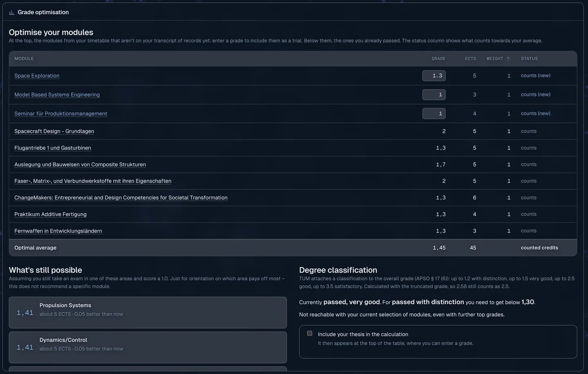
Task: Click the Grade column header
Action: 438,59
